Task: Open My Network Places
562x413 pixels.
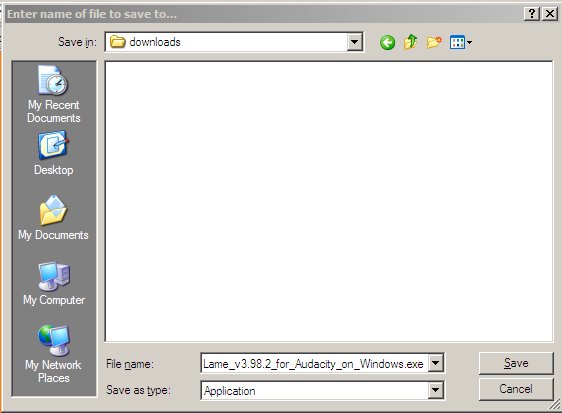Action: tap(54, 354)
